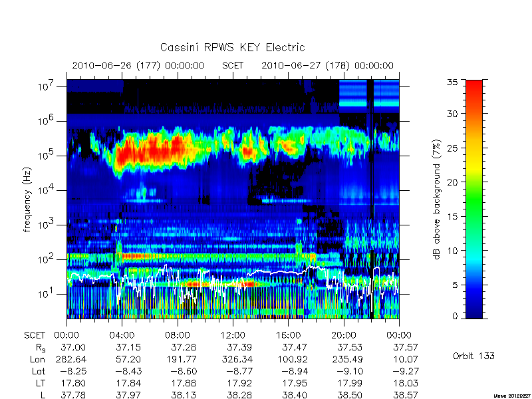This screenshot has height=399, width=532.
Task: Click the LT value 17.80
Action: (73, 383)
